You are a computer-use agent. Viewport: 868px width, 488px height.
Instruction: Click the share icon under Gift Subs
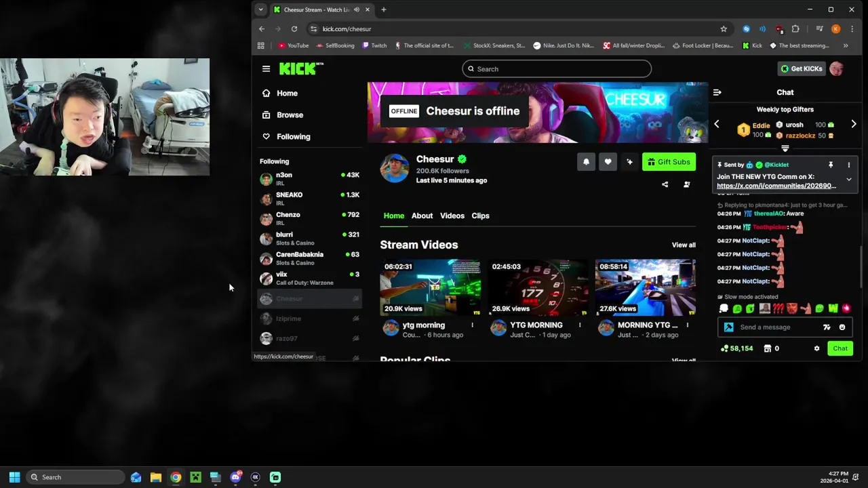tap(665, 184)
